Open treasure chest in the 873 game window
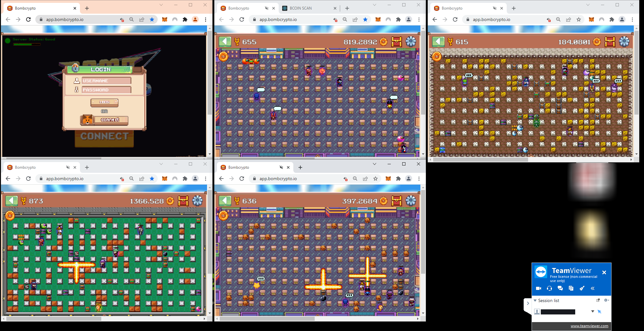This screenshot has width=644, height=331. point(183,201)
